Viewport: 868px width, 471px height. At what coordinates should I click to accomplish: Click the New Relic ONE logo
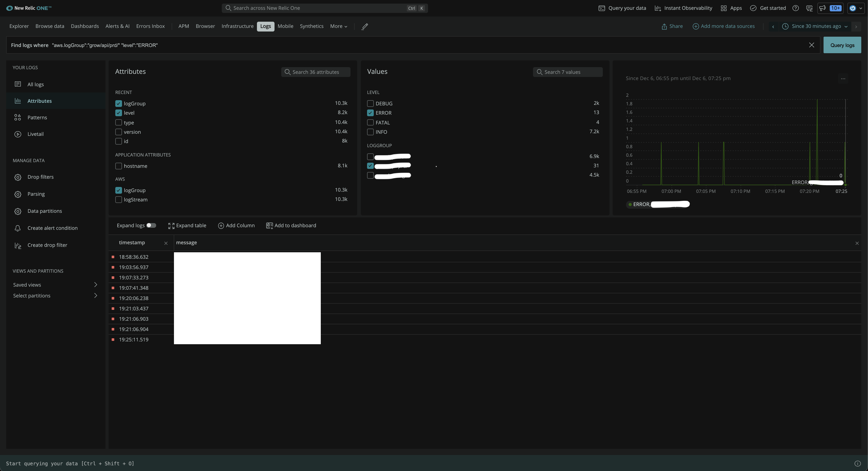[29, 8]
